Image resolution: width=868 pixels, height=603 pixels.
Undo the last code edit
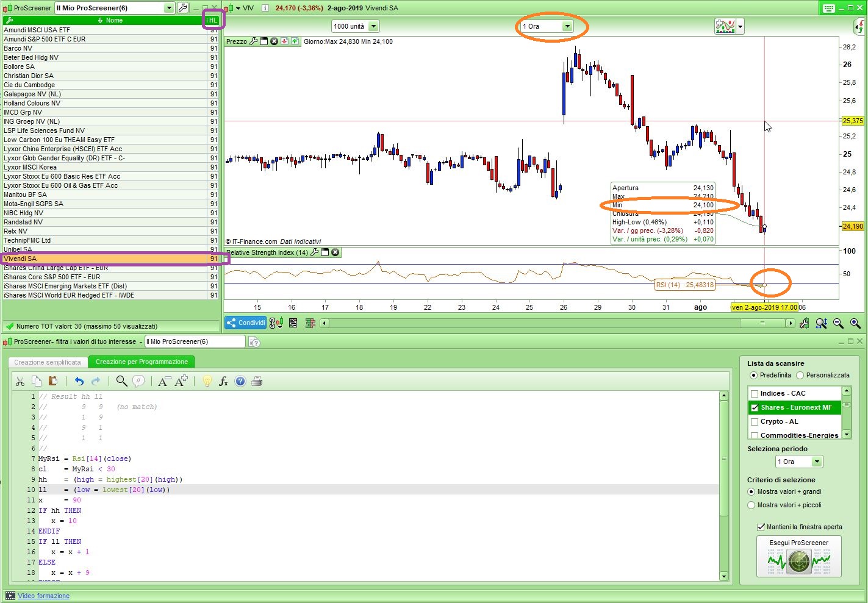[79, 382]
